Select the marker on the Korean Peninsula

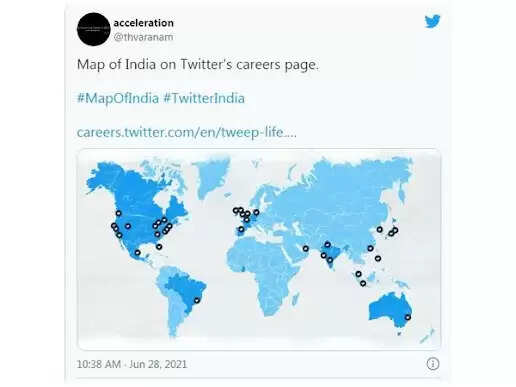[380, 229]
